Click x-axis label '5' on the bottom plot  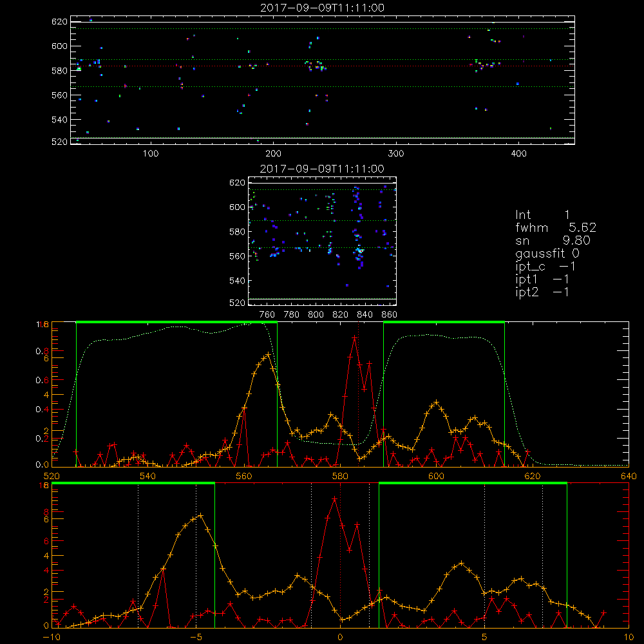[484, 637]
